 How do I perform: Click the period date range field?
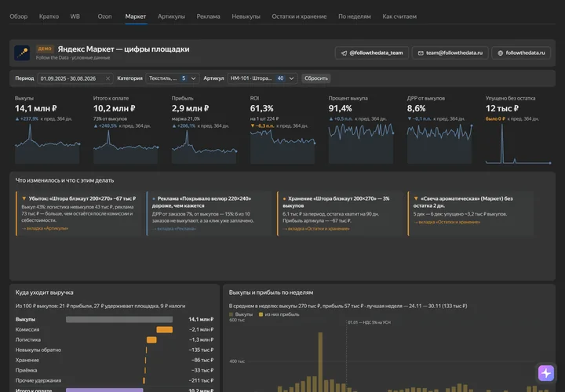tap(75, 78)
